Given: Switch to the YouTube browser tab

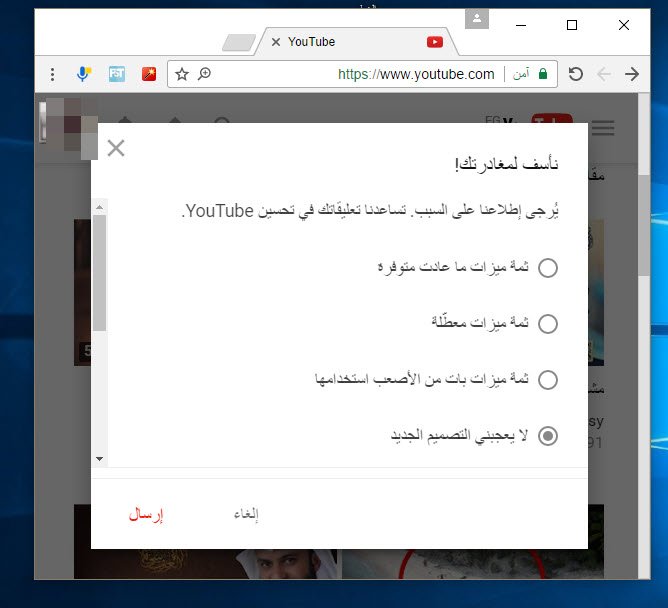Looking at the screenshot, I should click(340, 42).
